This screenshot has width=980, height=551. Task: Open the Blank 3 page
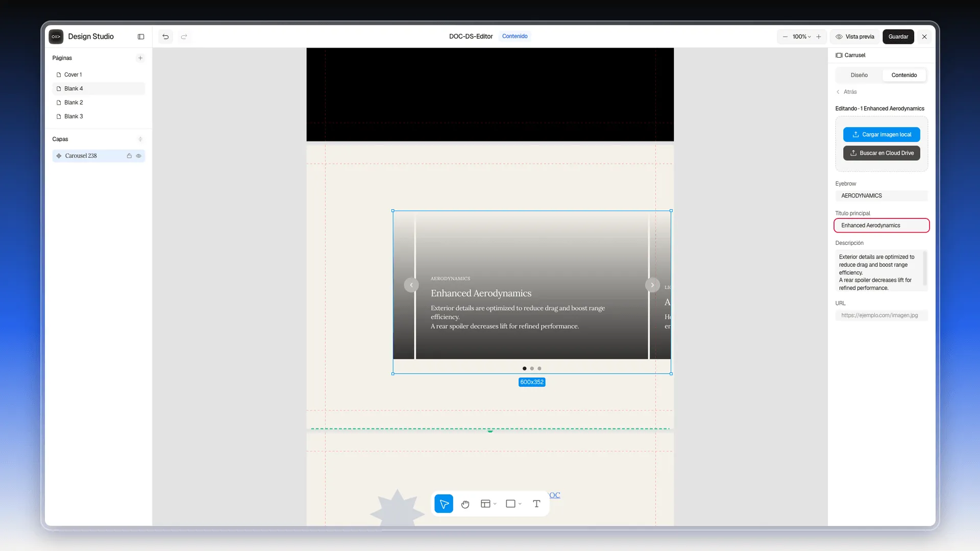[x=99, y=116]
